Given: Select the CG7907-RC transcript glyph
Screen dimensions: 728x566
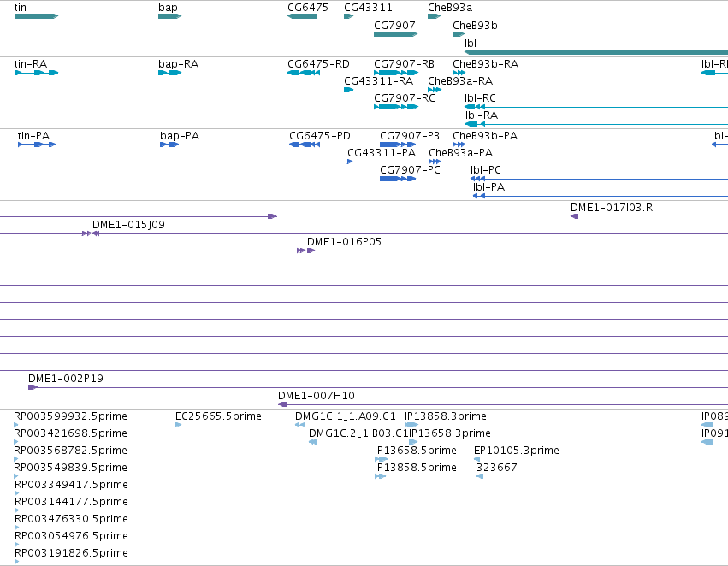Looking at the screenshot, I should pos(396,107).
